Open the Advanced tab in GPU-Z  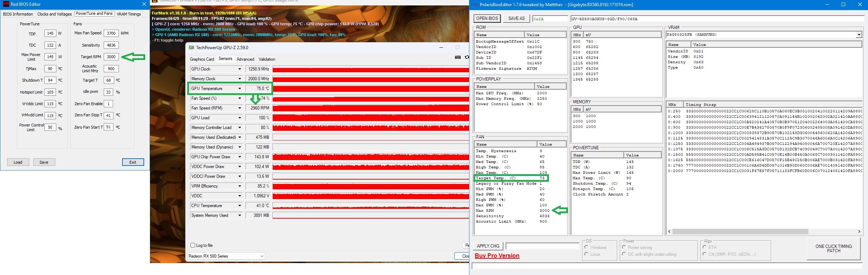pyautogui.click(x=245, y=59)
